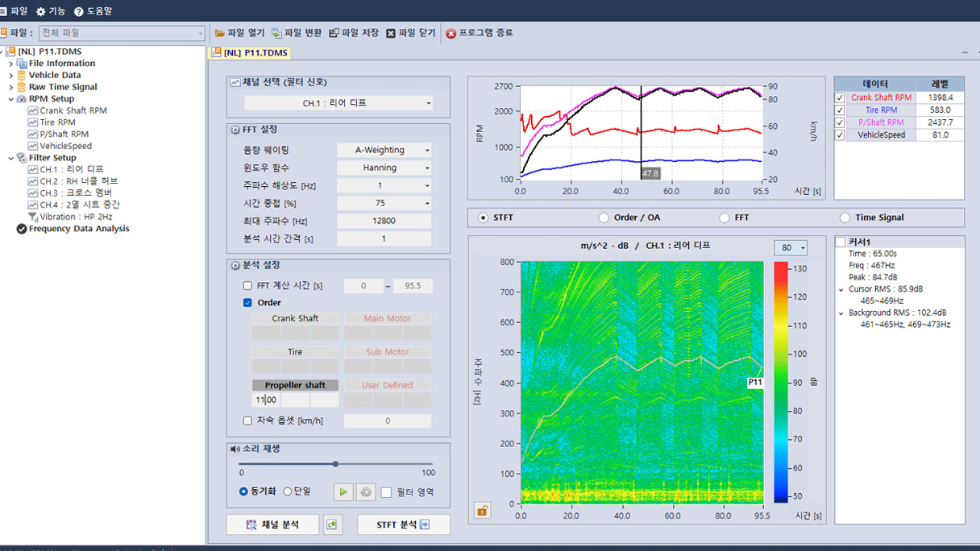Screen dimensions: 980x551
Task: Open the CH.1 : 리어 디프 channel dropdown
Action: [339, 103]
